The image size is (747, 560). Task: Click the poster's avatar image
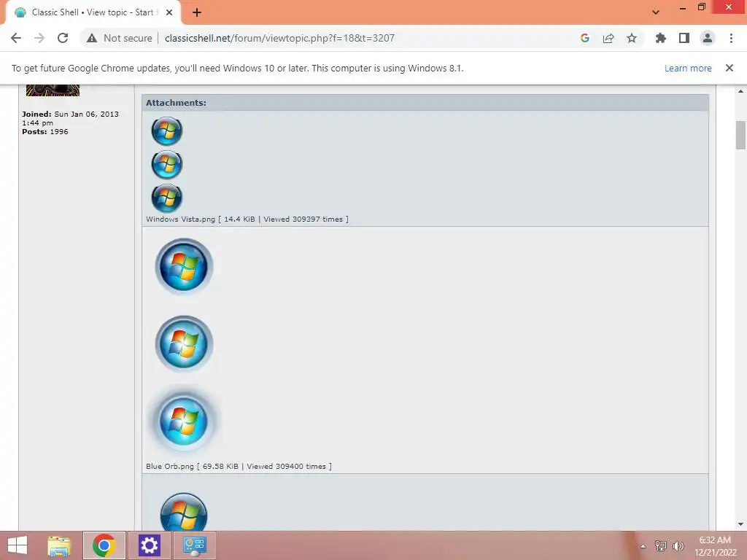tap(53, 90)
